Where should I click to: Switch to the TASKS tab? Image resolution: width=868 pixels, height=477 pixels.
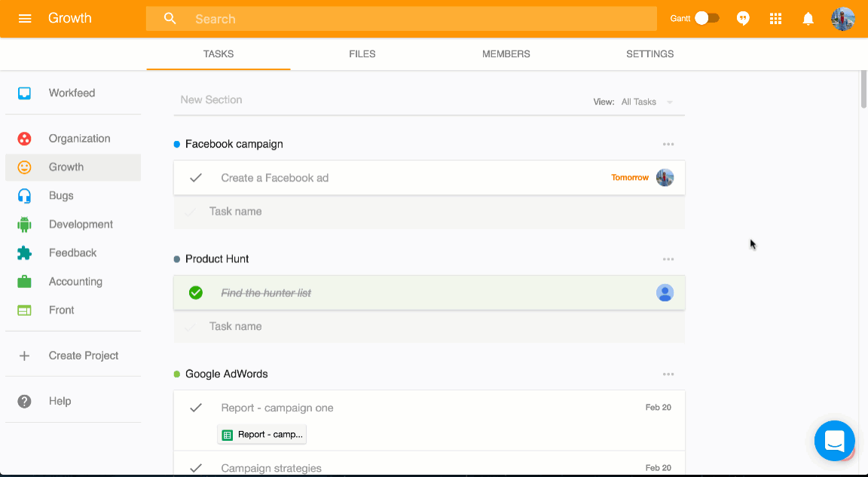tap(218, 54)
